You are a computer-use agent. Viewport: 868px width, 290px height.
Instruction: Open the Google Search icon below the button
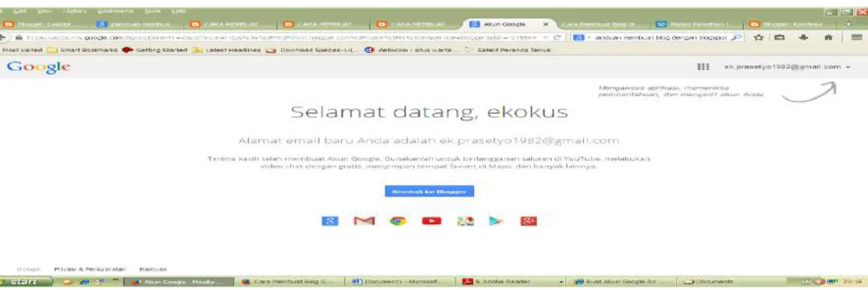click(x=330, y=221)
